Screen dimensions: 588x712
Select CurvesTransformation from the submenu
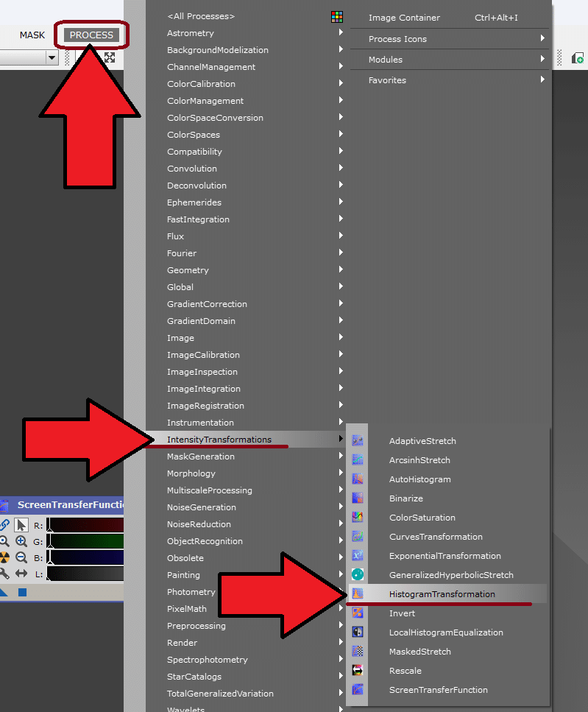(436, 537)
